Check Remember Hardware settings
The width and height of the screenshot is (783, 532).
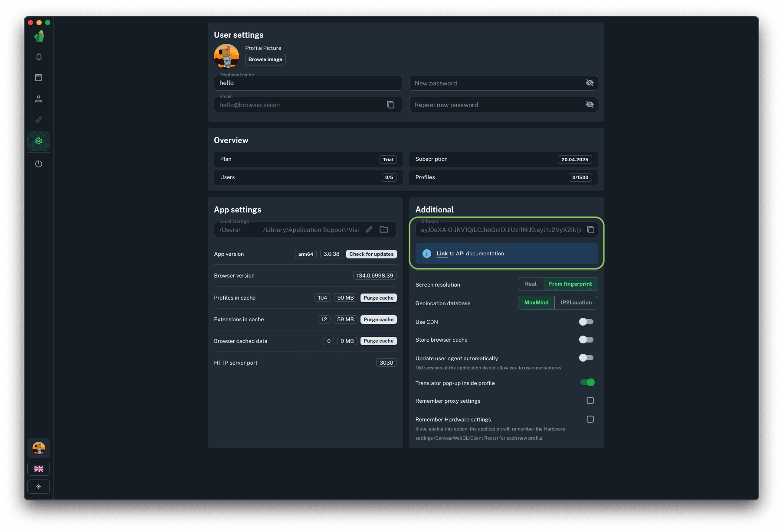click(x=590, y=419)
